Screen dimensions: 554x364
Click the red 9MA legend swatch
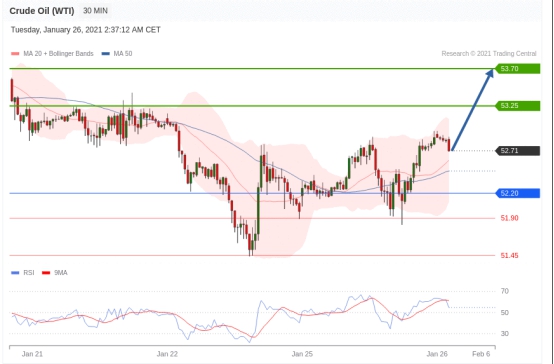click(x=46, y=273)
